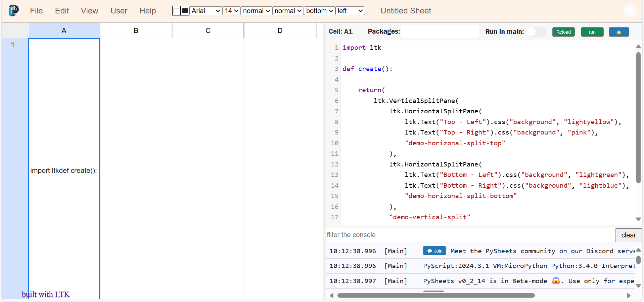Open the font size 14 dropdown
The width and height of the screenshot is (644, 302).
pyautogui.click(x=231, y=11)
